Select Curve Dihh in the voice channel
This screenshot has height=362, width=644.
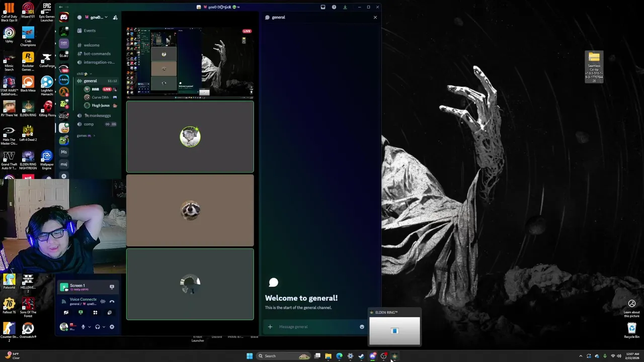[x=100, y=98]
